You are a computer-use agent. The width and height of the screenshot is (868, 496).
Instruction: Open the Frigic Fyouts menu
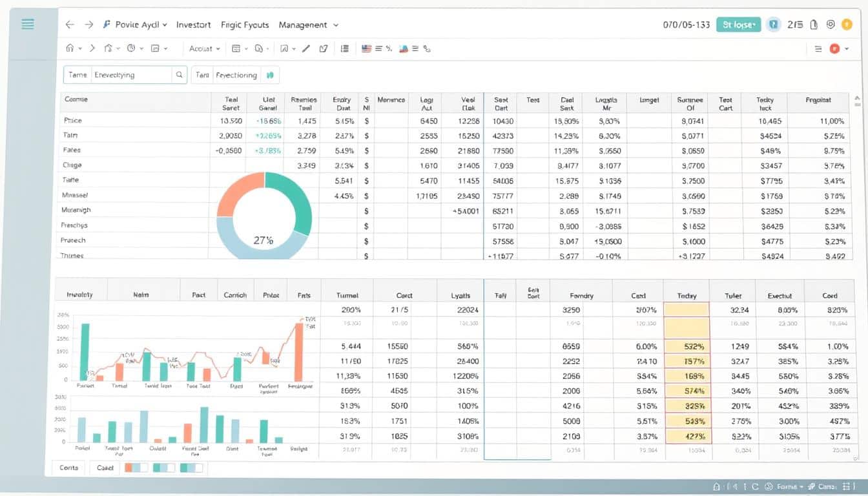pyautogui.click(x=245, y=25)
